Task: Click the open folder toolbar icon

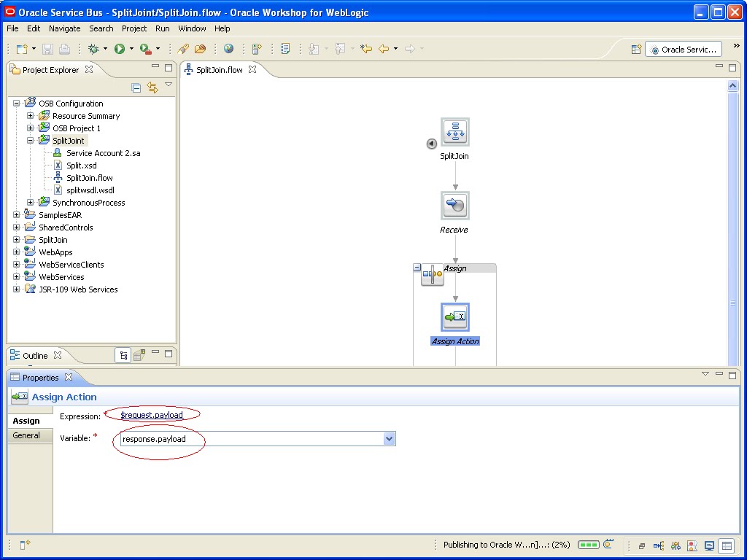Action: [x=200, y=49]
